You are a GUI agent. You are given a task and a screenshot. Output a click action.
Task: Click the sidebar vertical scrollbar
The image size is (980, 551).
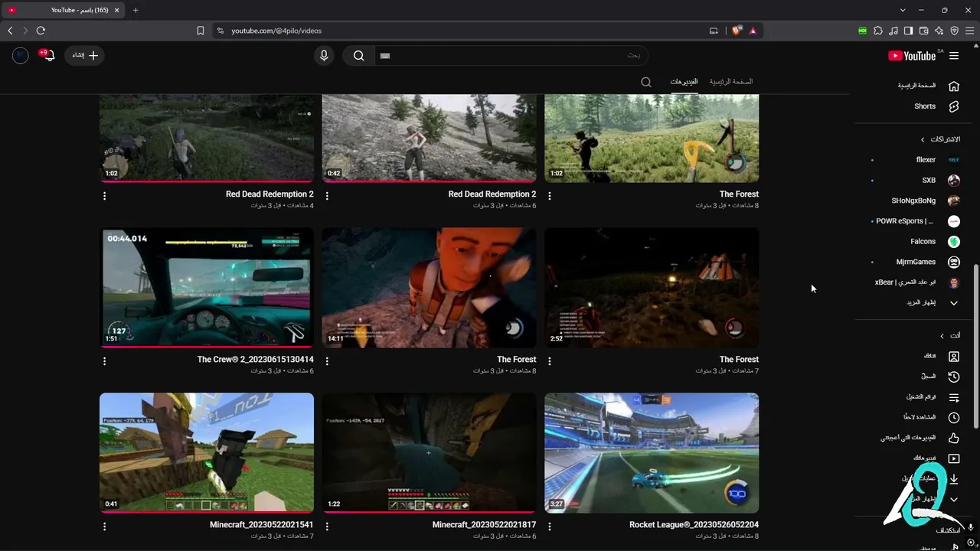(975, 346)
